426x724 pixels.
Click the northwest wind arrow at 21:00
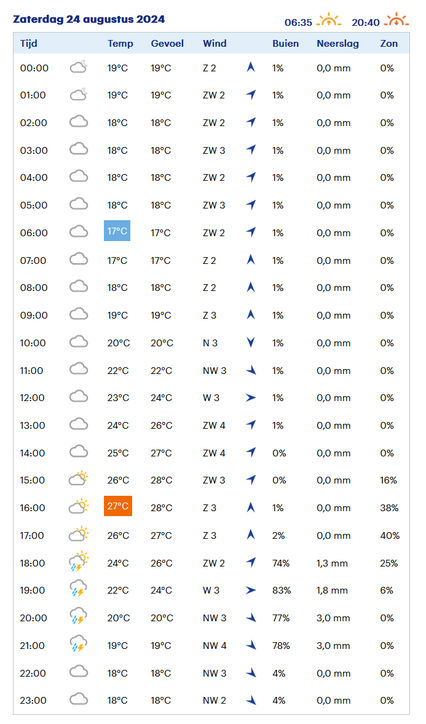click(251, 646)
